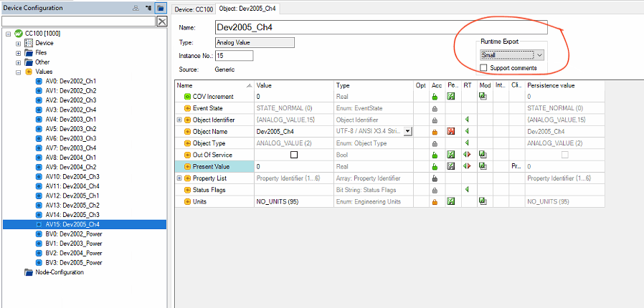The image size is (644, 308).
Task: Open the Runtime Export dropdown
Action: click(x=540, y=55)
